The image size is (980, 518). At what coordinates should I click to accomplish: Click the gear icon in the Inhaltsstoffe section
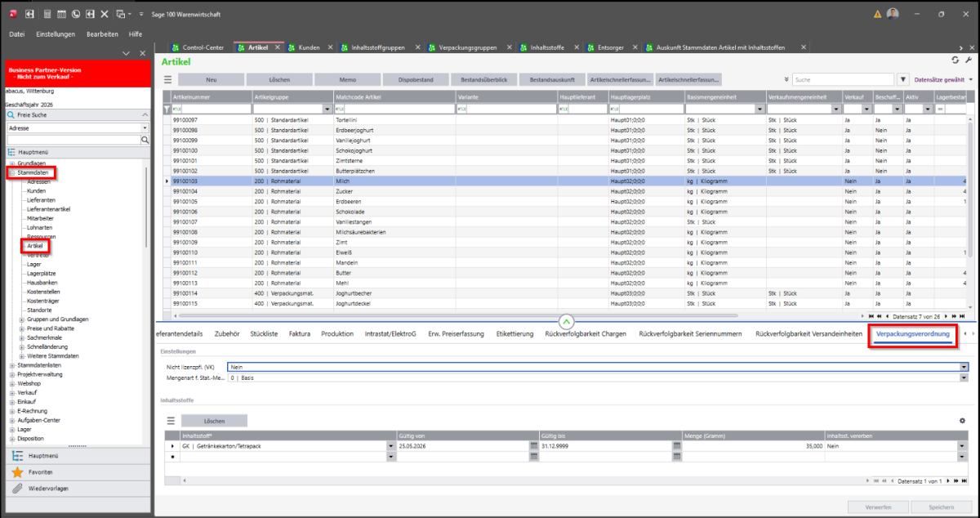pos(963,421)
